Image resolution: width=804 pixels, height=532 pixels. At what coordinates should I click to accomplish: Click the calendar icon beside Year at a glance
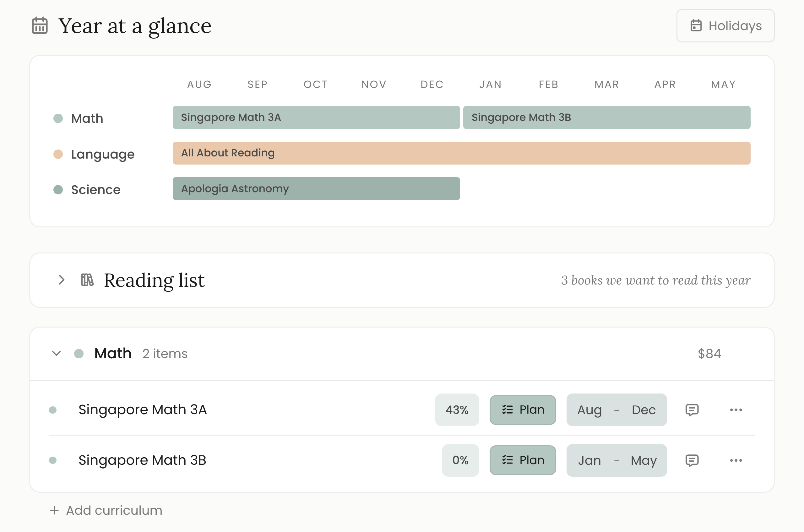40,25
